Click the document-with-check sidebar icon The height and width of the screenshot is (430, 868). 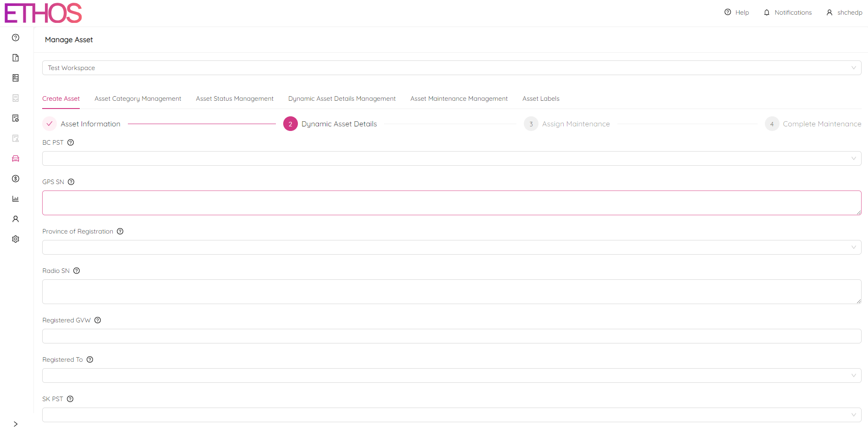pyautogui.click(x=16, y=118)
